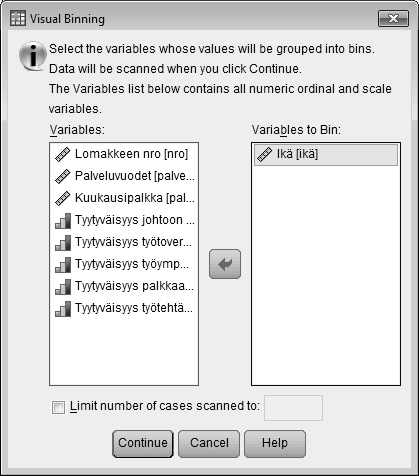The height and width of the screenshot is (476, 419).
Task: Click the ruler icon next to Ikä in Variables to Bin
Action: (x=265, y=155)
